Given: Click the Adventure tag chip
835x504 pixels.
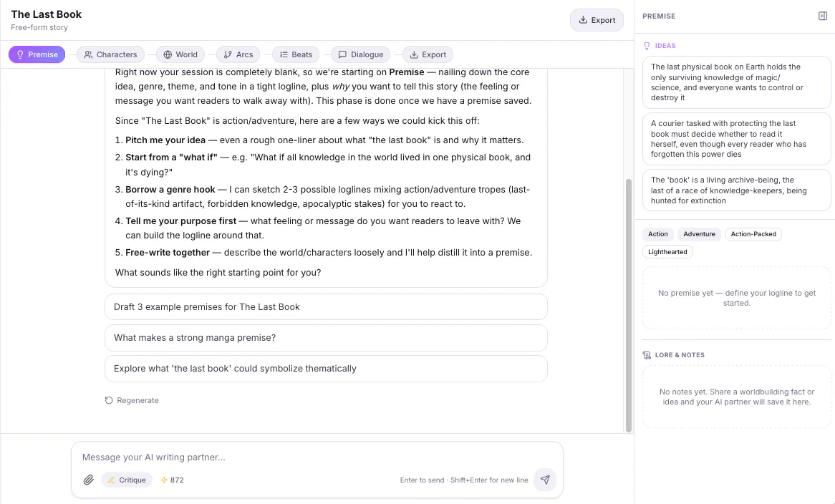Looking at the screenshot, I should (699, 234).
